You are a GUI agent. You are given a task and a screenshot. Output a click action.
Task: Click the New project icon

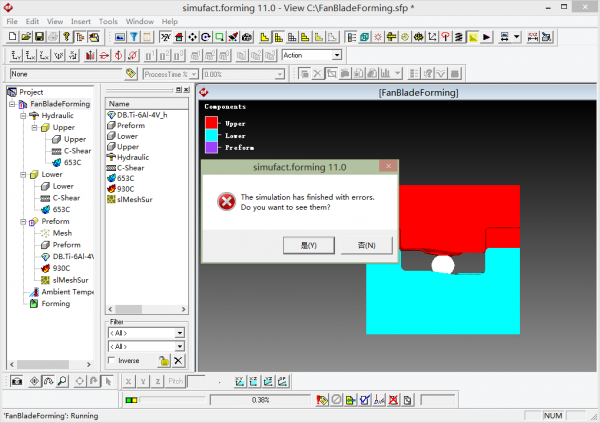(13, 37)
